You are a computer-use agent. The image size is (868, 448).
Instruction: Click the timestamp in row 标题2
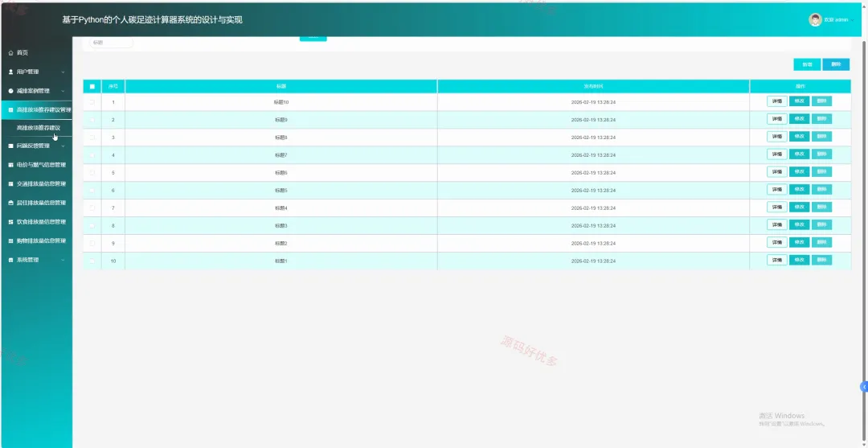(x=593, y=243)
